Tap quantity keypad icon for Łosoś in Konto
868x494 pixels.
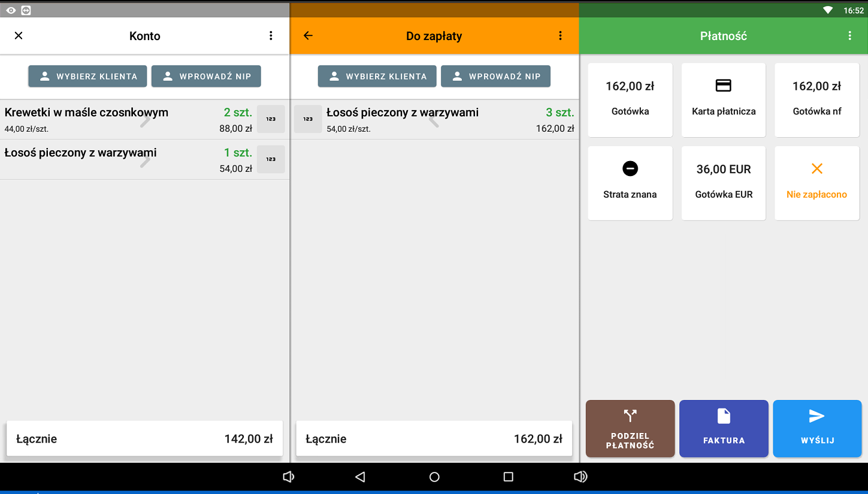point(271,159)
